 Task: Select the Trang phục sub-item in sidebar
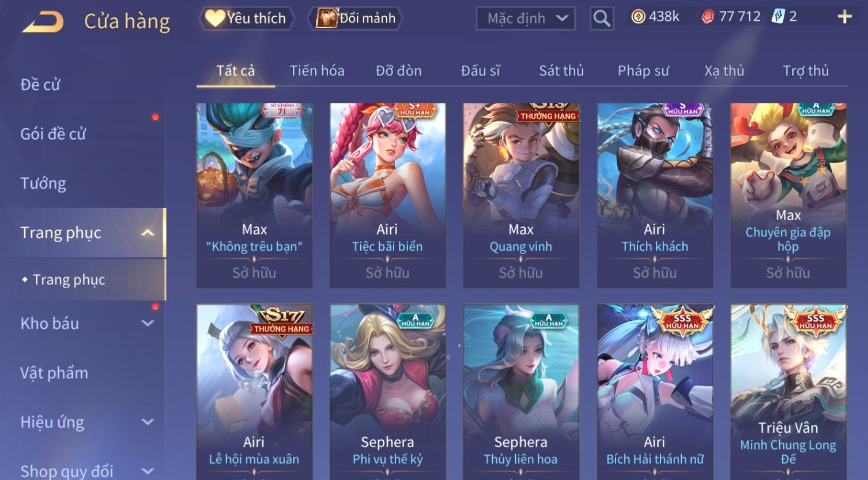click(x=69, y=280)
